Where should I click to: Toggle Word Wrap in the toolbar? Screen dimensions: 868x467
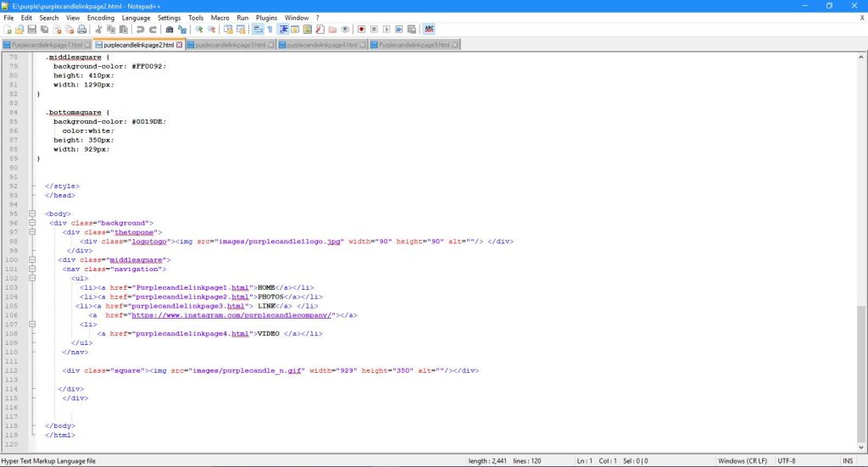258,29
